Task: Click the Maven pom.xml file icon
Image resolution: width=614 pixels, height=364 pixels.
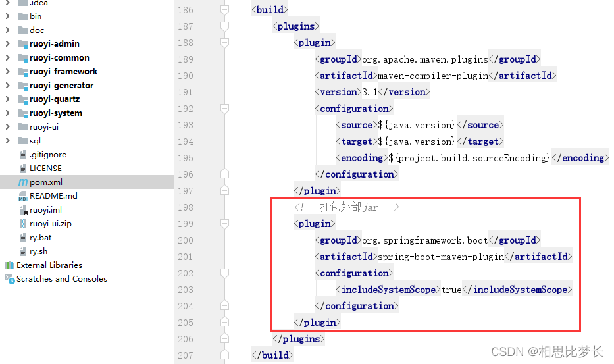Action: [23, 182]
